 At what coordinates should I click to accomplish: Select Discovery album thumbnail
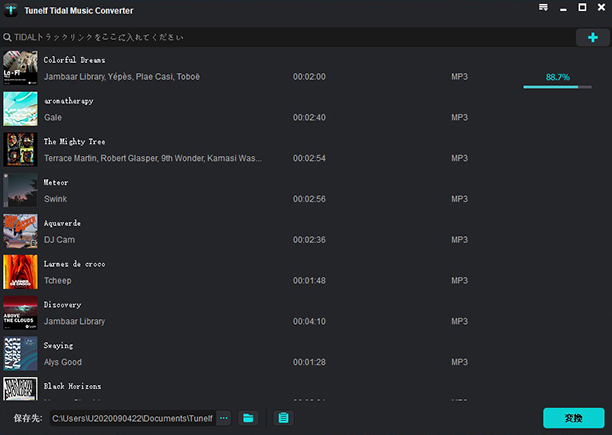pyautogui.click(x=20, y=312)
